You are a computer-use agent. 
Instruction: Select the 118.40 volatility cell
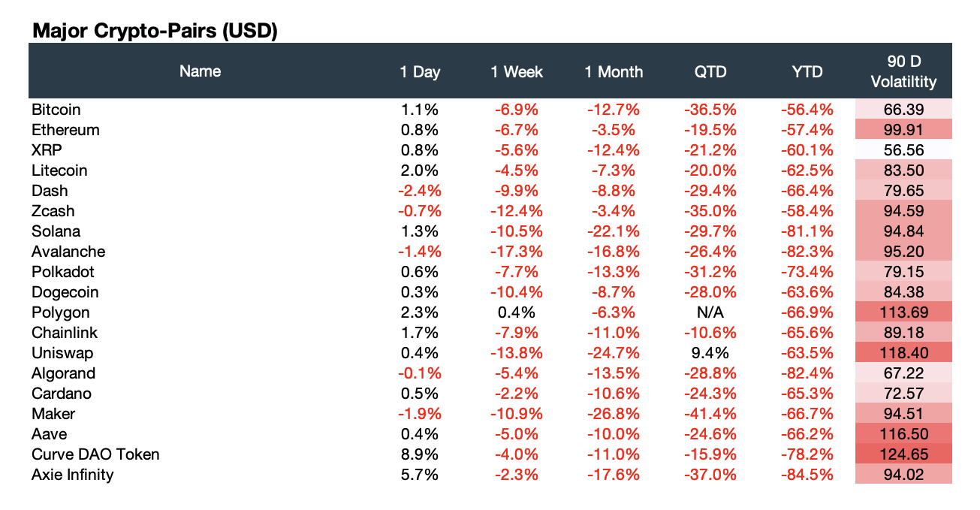pyautogui.click(x=904, y=353)
